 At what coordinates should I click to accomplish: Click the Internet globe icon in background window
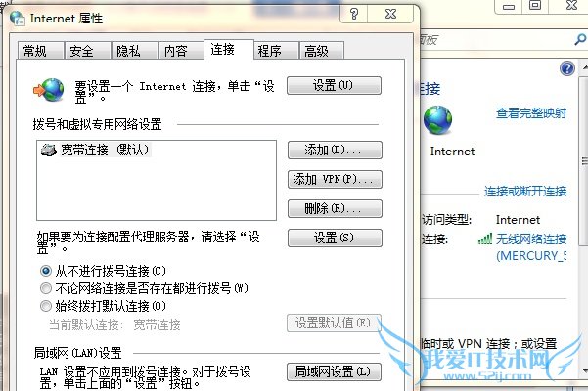pyautogui.click(x=437, y=120)
